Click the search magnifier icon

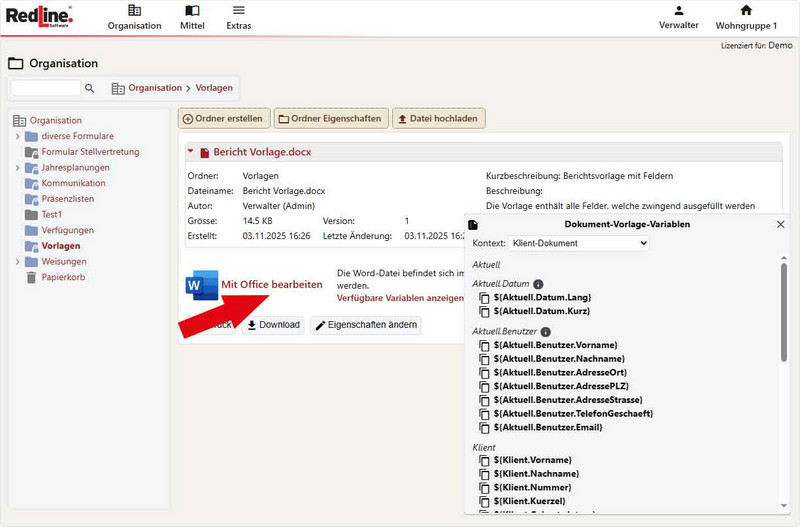(x=89, y=88)
